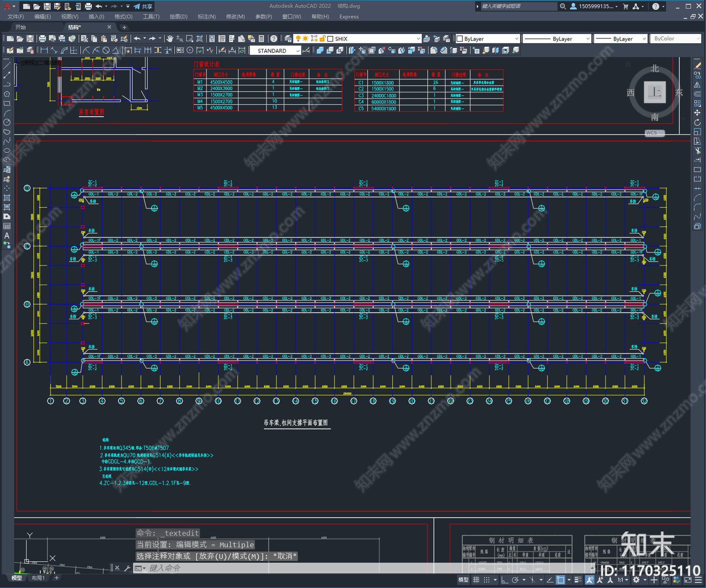
Task: Toggle object snap in status bar
Action: 560,580
